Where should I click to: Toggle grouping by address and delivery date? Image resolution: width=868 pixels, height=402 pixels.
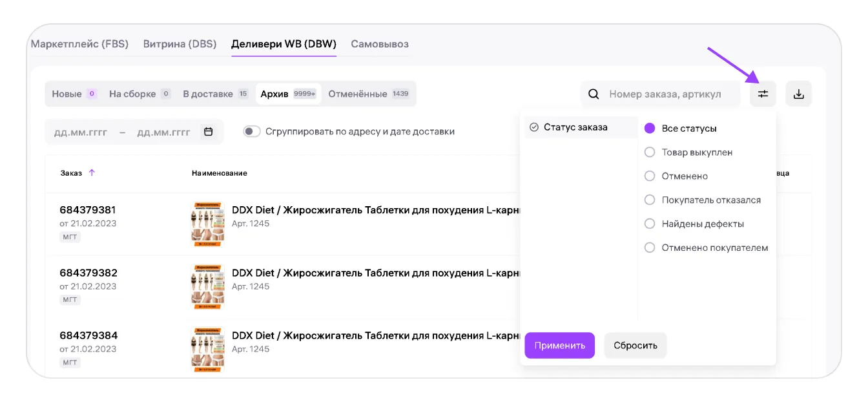click(x=252, y=131)
